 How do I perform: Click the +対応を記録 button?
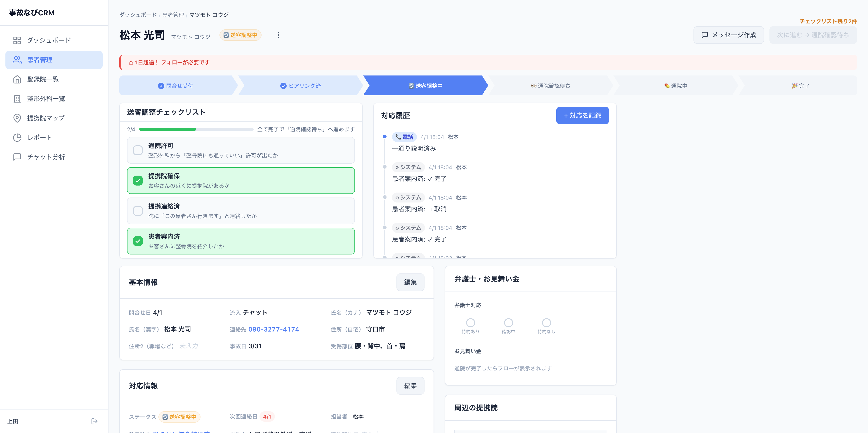point(583,115)
